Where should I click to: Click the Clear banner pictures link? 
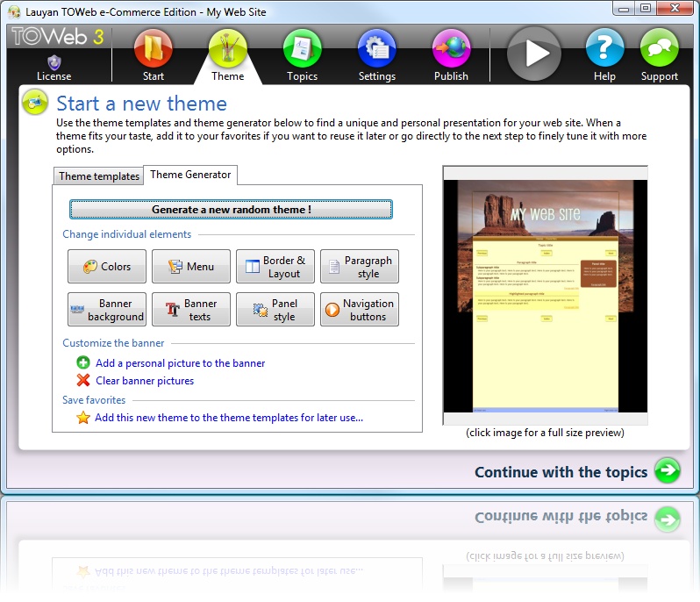coord(145,381)
